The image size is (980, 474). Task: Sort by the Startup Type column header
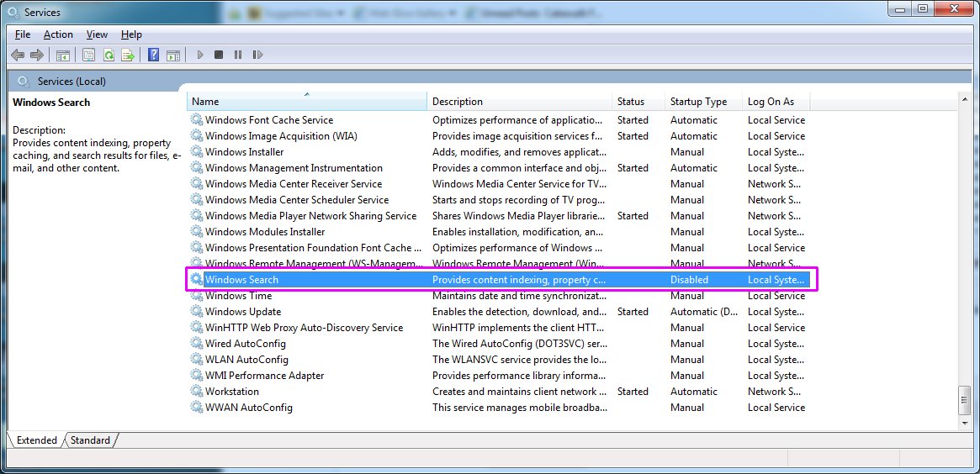point(704,101)
